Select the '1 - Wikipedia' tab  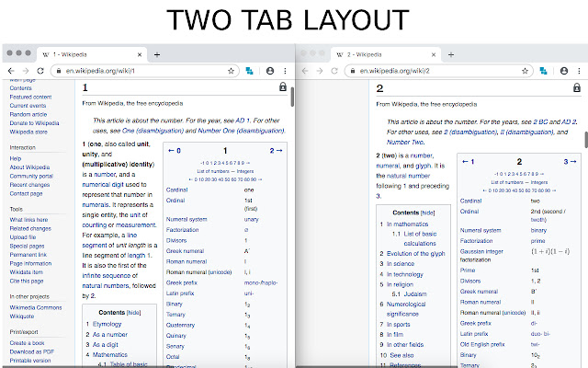(x=90, y=55)
